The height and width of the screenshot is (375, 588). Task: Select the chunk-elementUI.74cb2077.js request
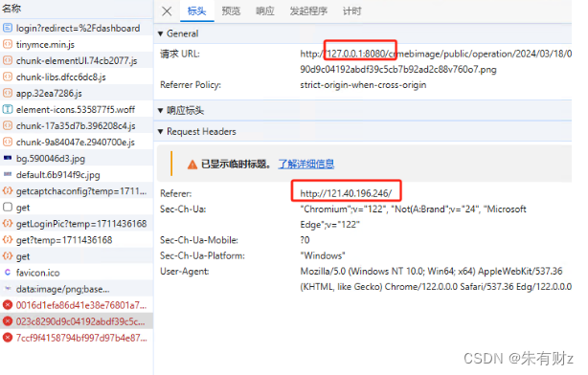[x=77, y=60]
